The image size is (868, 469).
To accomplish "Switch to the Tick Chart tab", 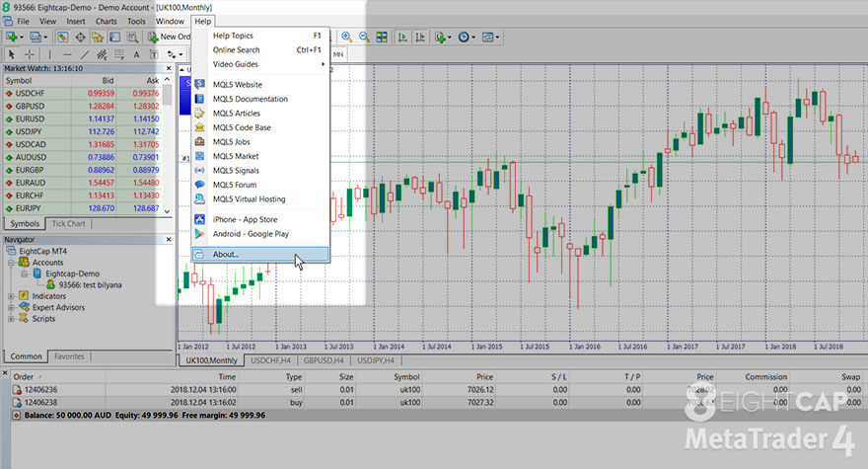I will click(69, 223).
